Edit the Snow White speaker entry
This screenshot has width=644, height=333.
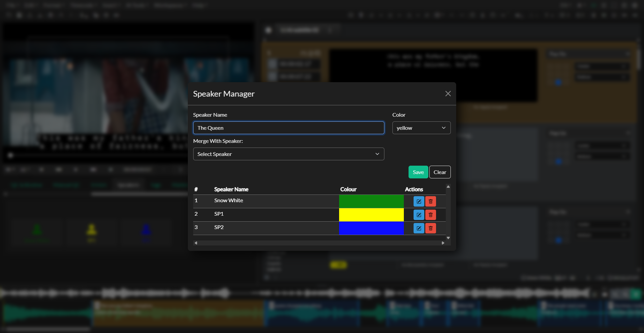[x=419, y=201]
